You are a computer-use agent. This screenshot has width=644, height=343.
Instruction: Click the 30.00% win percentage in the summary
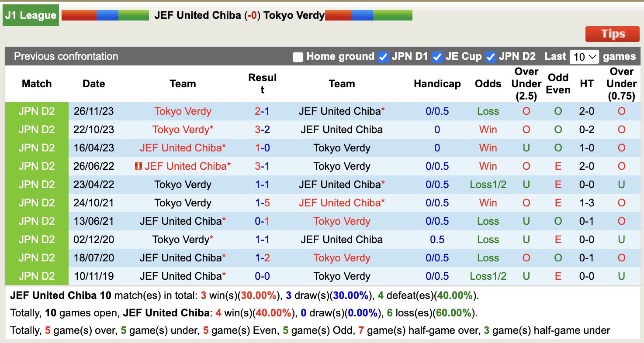click(258, 295)
